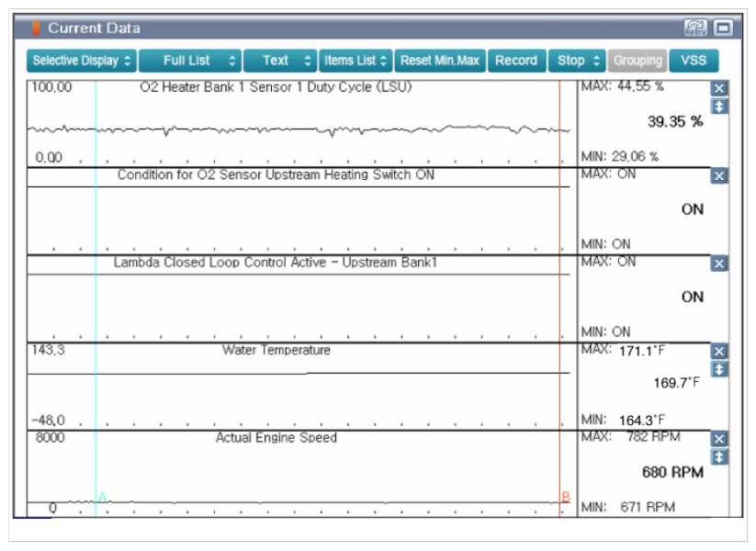756x551 pixels.
Task: Select the orange B cursor marker
Action: click(566, 498)
